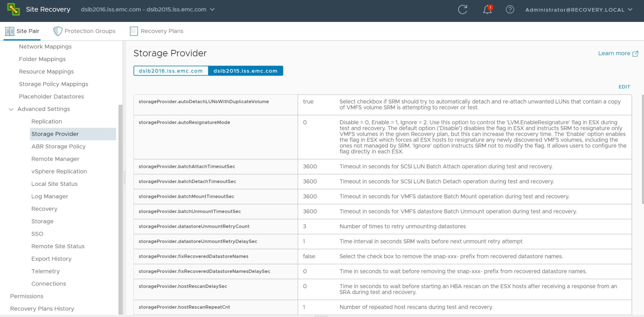Image resolution: width=644 pixels, height=317 pixels.
Task: Select Replication under Advanced Settings
Action: click(x=47, y=121)
